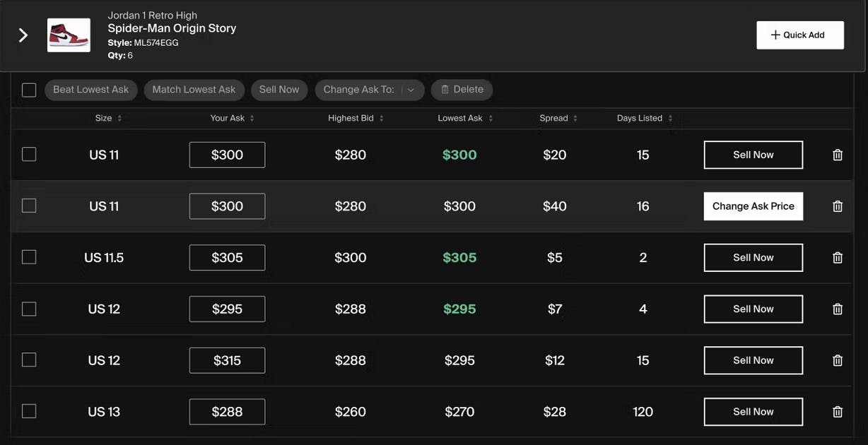Click trash icon on 16-days-listed US 11 row

coord(838,206)
